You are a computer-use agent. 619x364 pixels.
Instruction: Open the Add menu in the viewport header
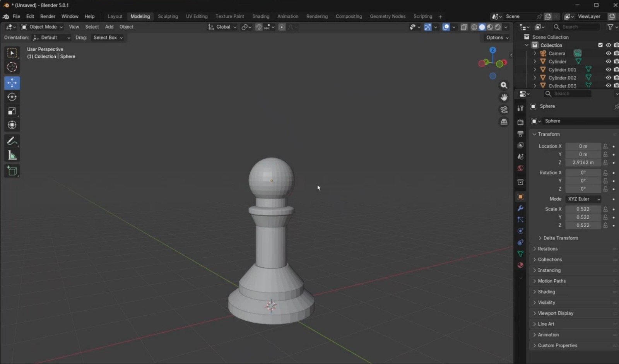pos(109,27)
